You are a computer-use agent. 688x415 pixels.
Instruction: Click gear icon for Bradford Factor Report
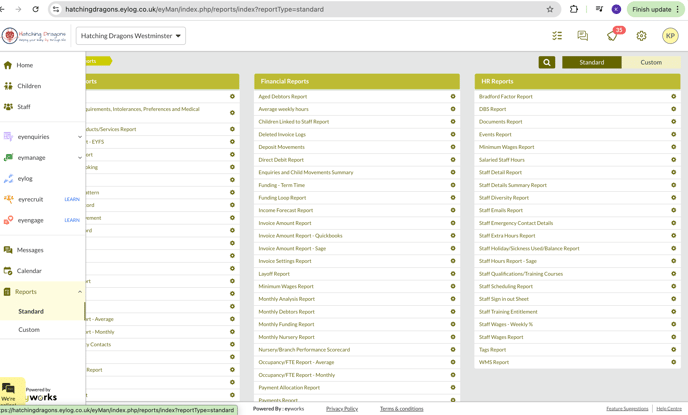tap(674, 97)
